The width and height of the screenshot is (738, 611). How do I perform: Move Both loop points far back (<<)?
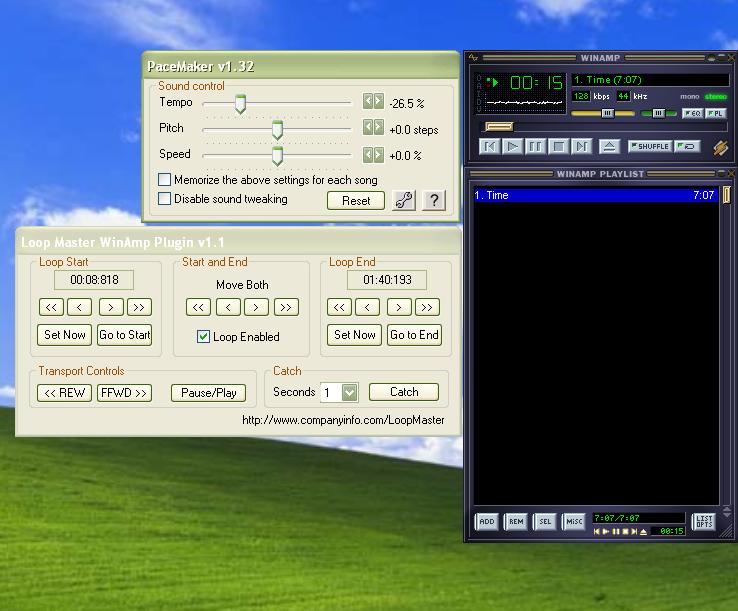(x=198, y=307)
